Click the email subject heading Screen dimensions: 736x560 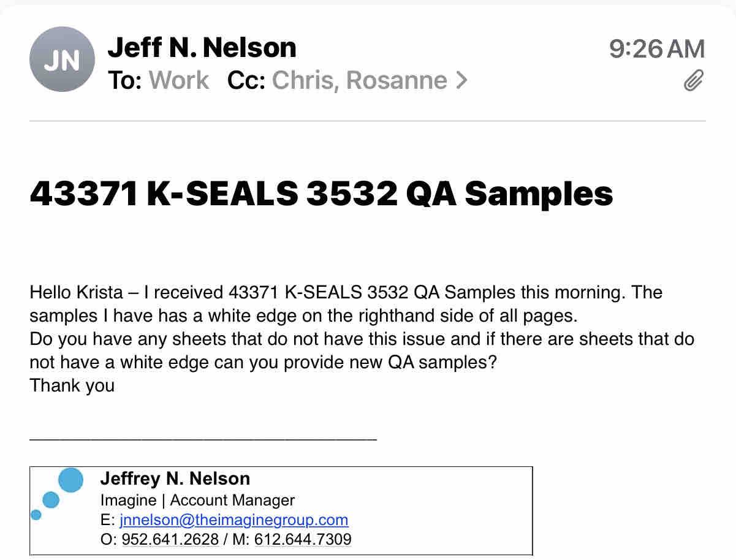[x=321, y=194]
